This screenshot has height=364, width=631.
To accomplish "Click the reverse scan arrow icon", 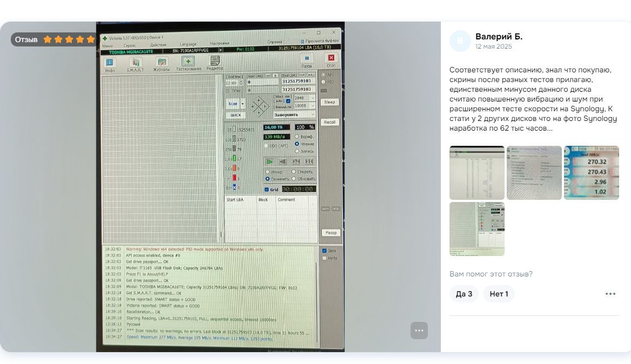I will tap(283, 161).
